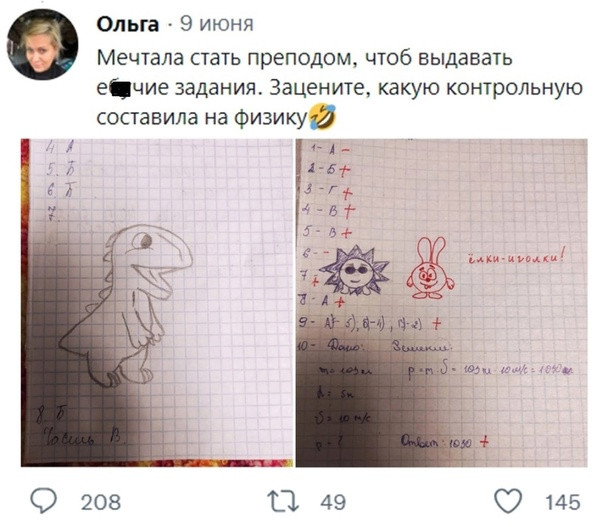The width and height of the screenshot is (604, 527).
Task: Click the likes count 145
Action: click(x=562, y=502)
